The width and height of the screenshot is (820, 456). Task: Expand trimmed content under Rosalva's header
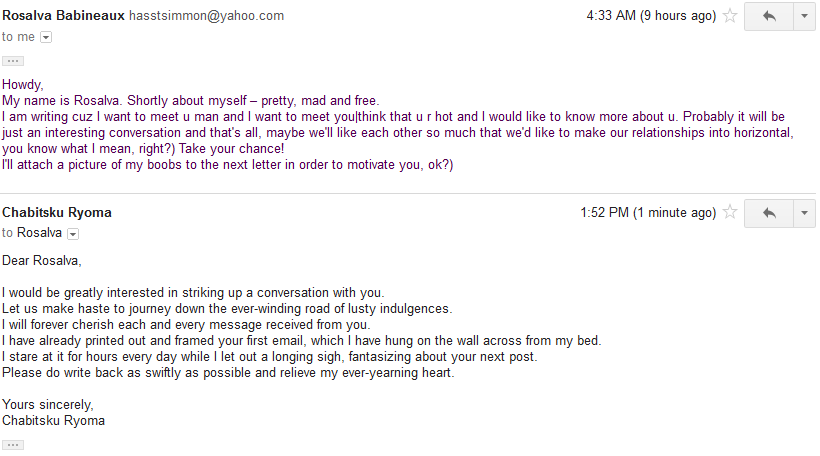click(13, 61)
